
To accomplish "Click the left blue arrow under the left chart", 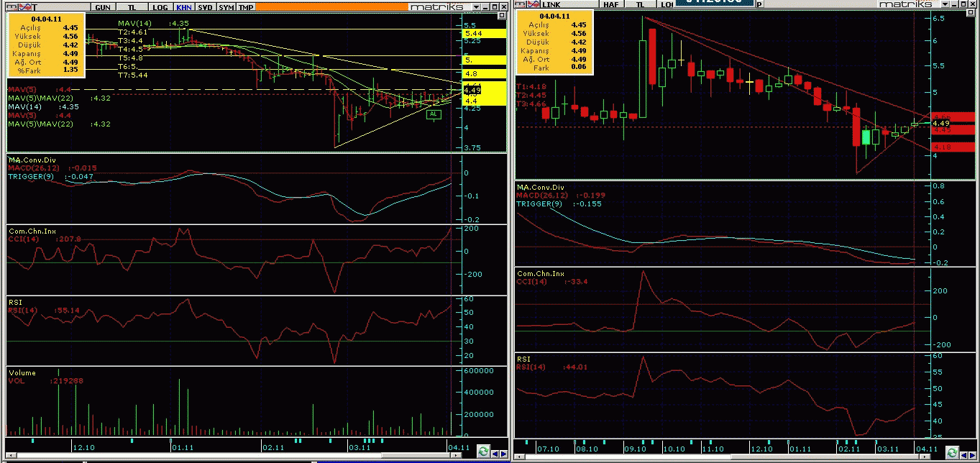I will (495, 453).
